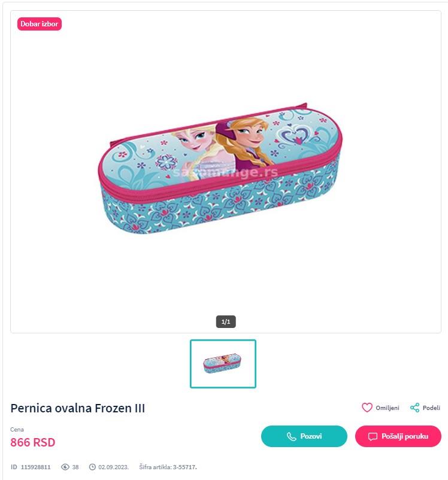Click the Dobar izbor badge
The width and height of the screenshot is (448, 480).
point(39,24)
